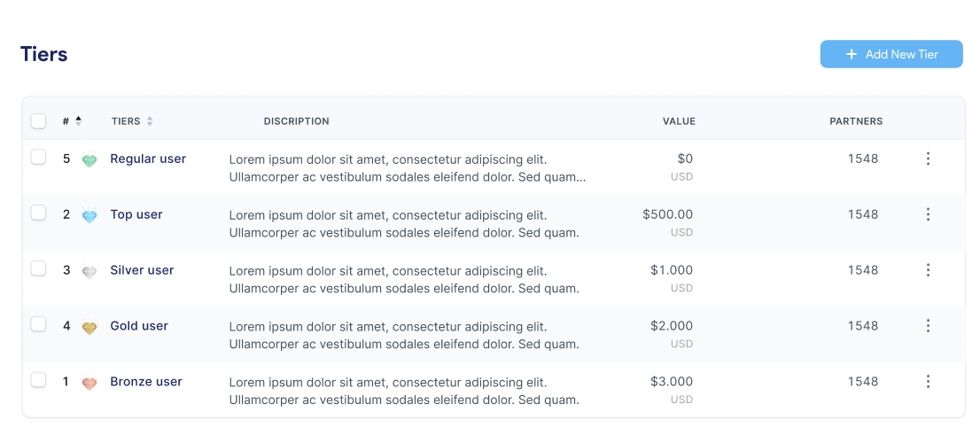
Task: Open the three-dot menu for Top user
Action: pyautogui.click(x=928, y=214)
